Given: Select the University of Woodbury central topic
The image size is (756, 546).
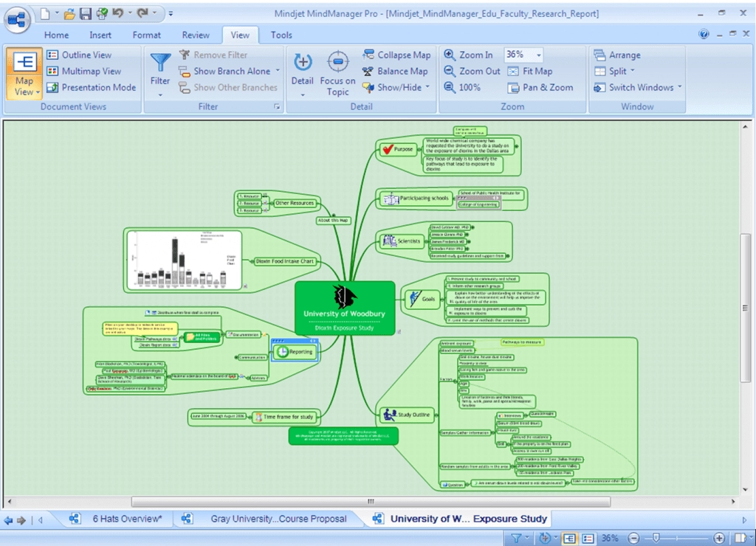Looking at the screenshot, I should pyautogui.click(x=345, y=308).
